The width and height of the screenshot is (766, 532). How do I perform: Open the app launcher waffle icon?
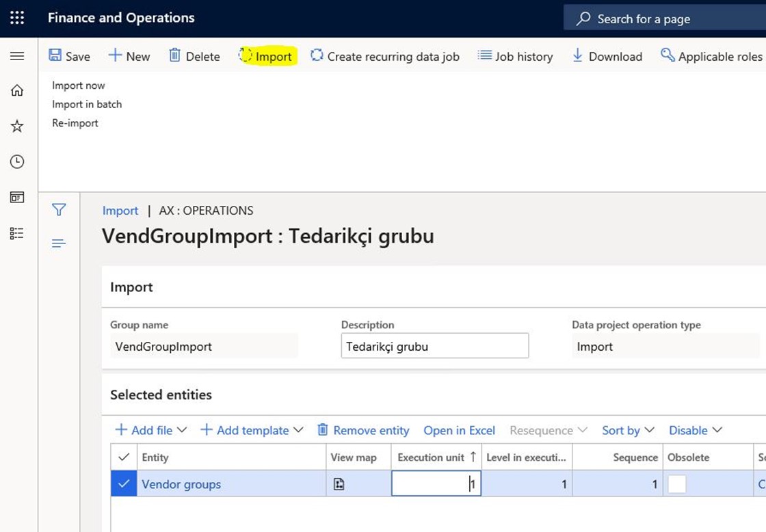pos(17,18)
